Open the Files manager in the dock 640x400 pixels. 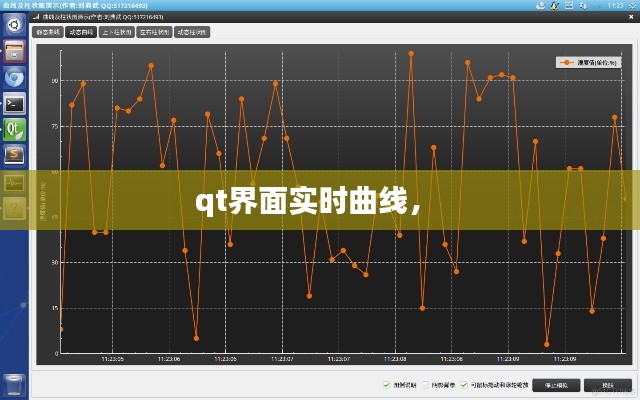(14, 50)
